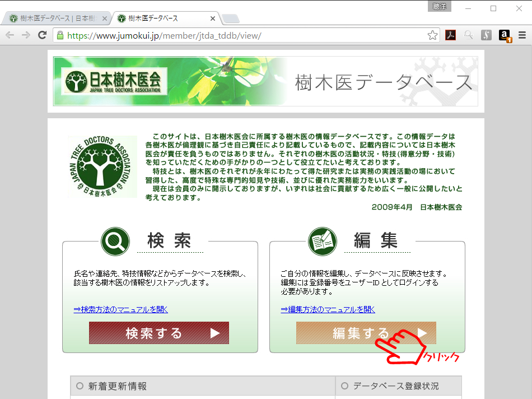Select the active 樹木医データベース tab

coord(165,18)
